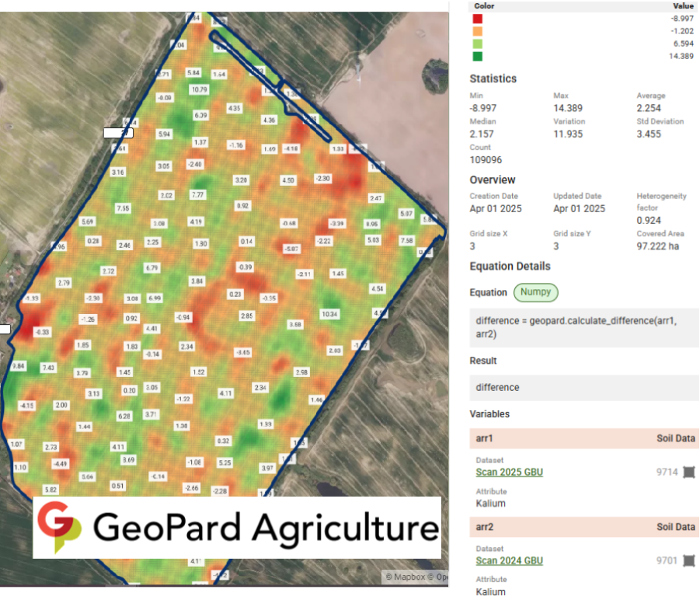Click the -5.87 value label on map
The width and height of the screenshot is (700, 600).
tap(291, 249)
